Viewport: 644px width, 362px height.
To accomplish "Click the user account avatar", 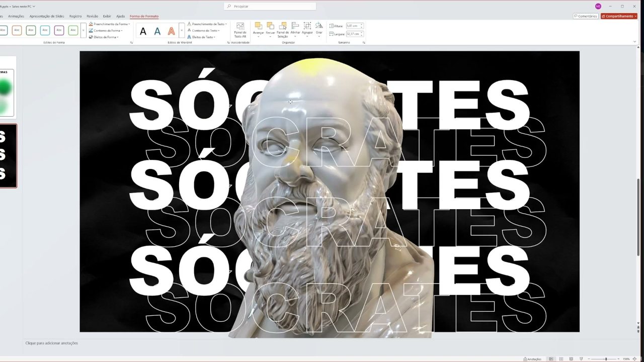I will point(598,6).
